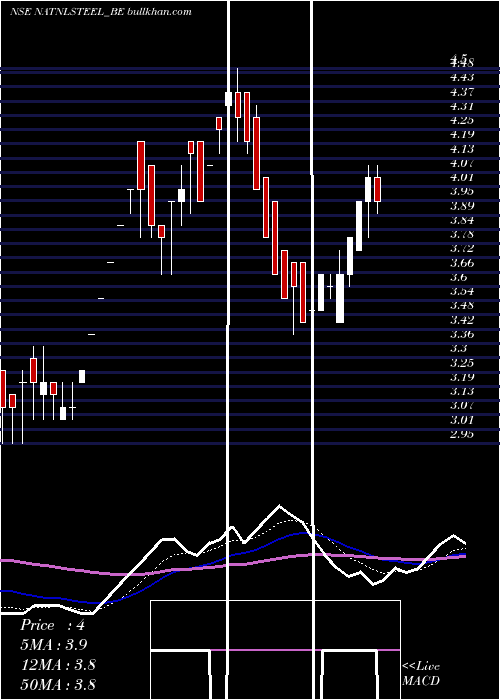This screenshot has height=700, width=500.
Task: Click the 3.66 price axis label
Action: [x=462, y=263]
